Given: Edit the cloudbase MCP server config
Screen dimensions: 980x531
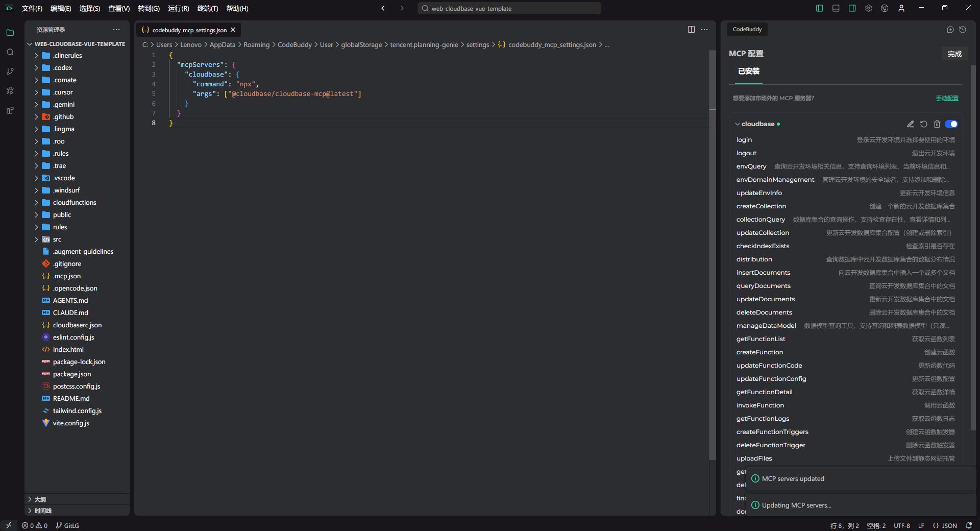Looking at the screenshot, I should pyautogui.click(x=910, y=124).
